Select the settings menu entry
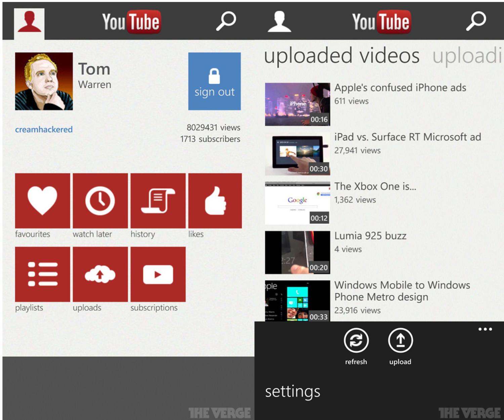 coord(293,392)
